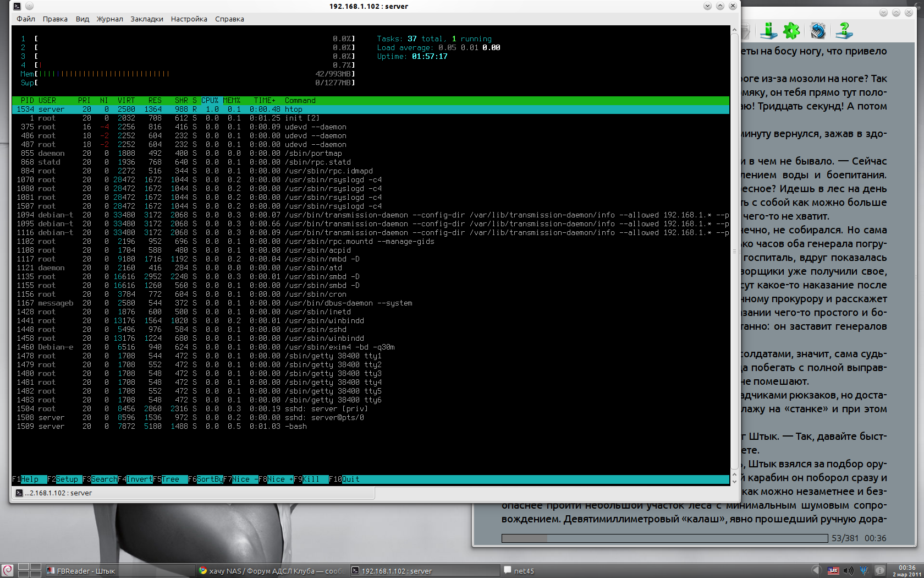This screenshot has height=578, width=924.
Task: Open the Файл menu in Konsole
Action: (x=26, y=19)
